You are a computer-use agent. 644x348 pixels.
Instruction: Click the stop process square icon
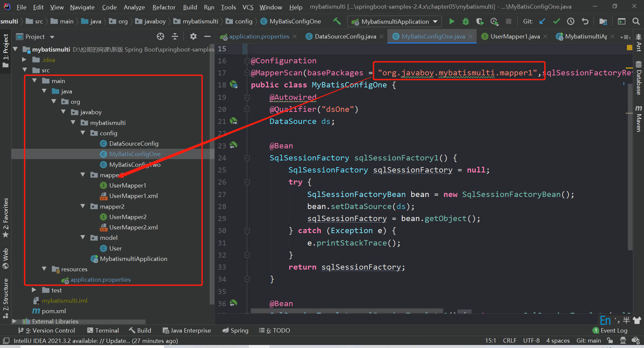[x=508, y=21]
